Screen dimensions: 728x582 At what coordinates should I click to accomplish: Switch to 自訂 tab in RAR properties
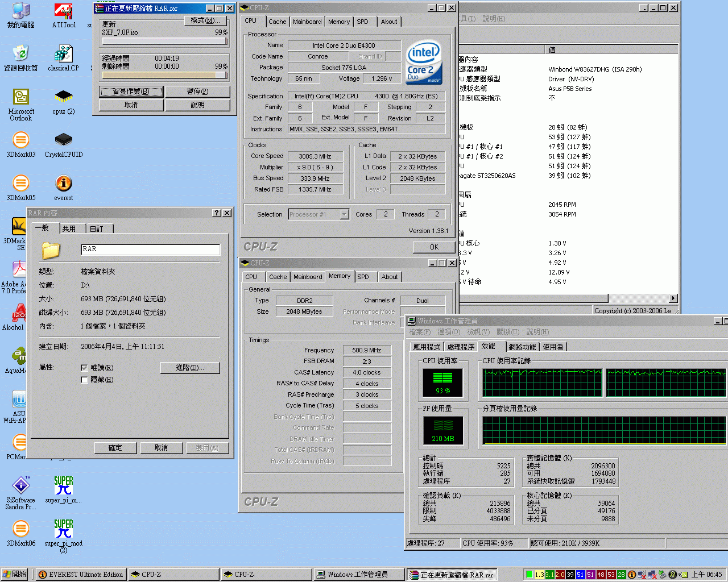point(97,228)
